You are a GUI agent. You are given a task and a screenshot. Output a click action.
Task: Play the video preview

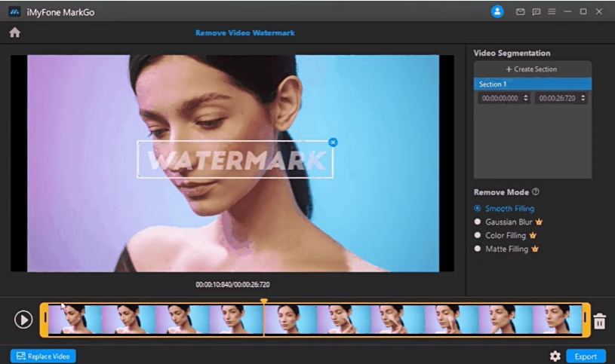coord(23,320)
